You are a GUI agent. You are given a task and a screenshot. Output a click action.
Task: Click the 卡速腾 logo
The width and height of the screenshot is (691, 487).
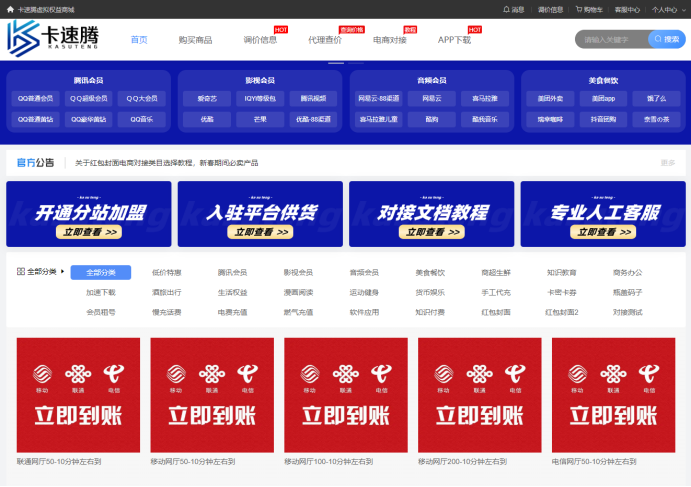coord(55,39)
